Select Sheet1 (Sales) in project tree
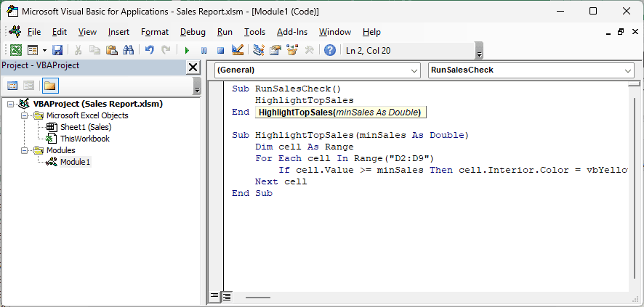 click(x=86, y=127)
